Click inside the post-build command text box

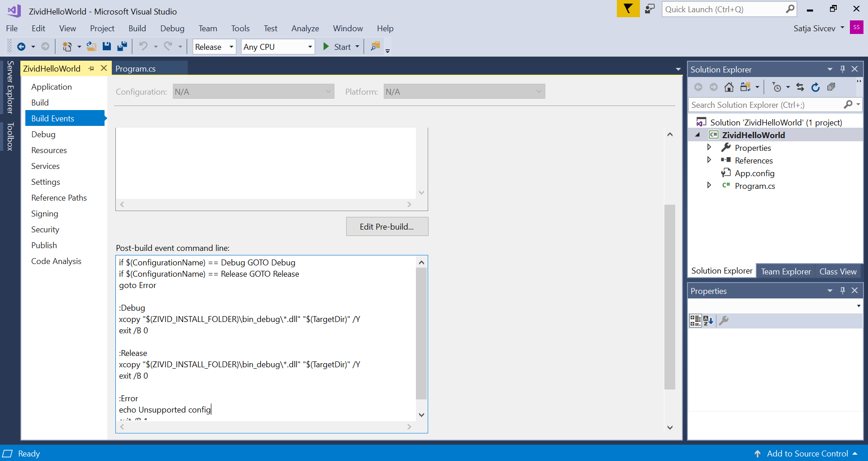(266, 338)
